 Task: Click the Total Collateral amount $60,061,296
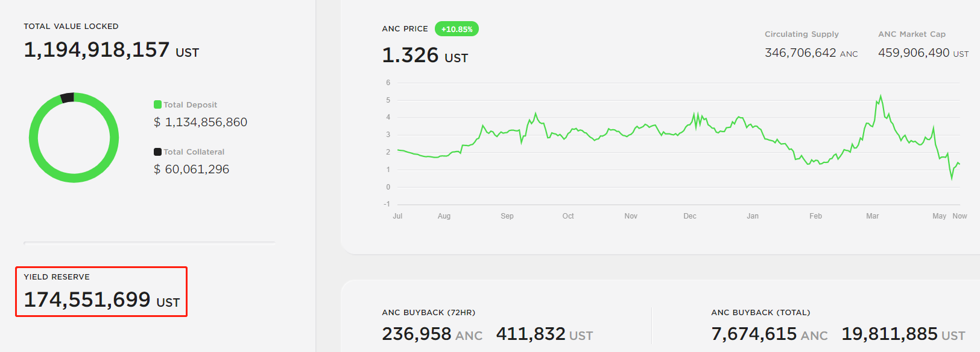191,169
